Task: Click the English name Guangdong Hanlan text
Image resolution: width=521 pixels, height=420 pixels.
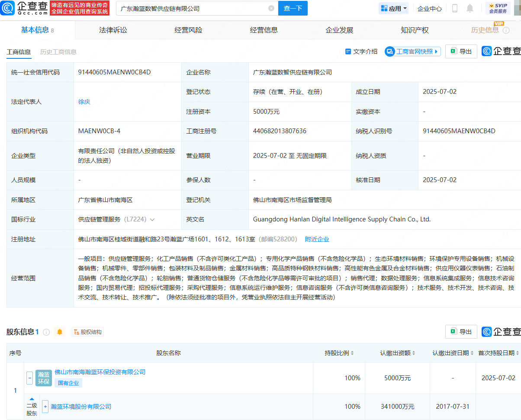Action: 342,219
